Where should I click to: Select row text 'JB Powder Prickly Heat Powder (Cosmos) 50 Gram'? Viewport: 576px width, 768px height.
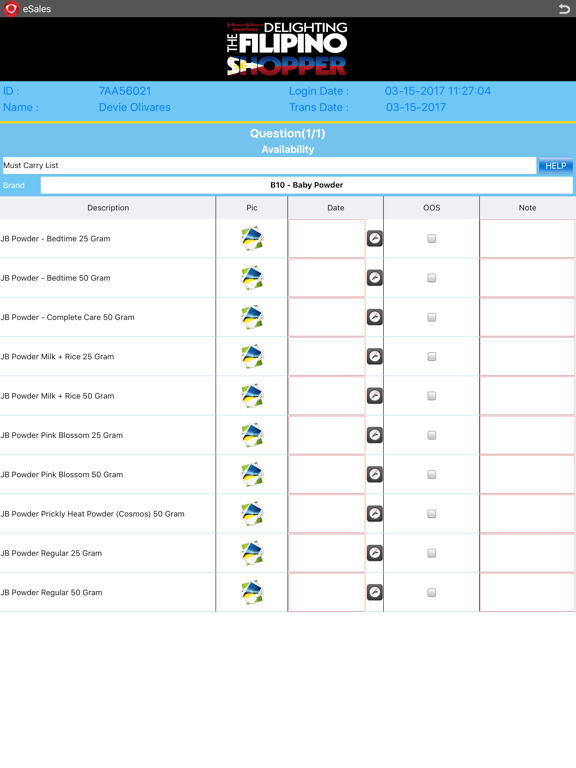point(93,514)
